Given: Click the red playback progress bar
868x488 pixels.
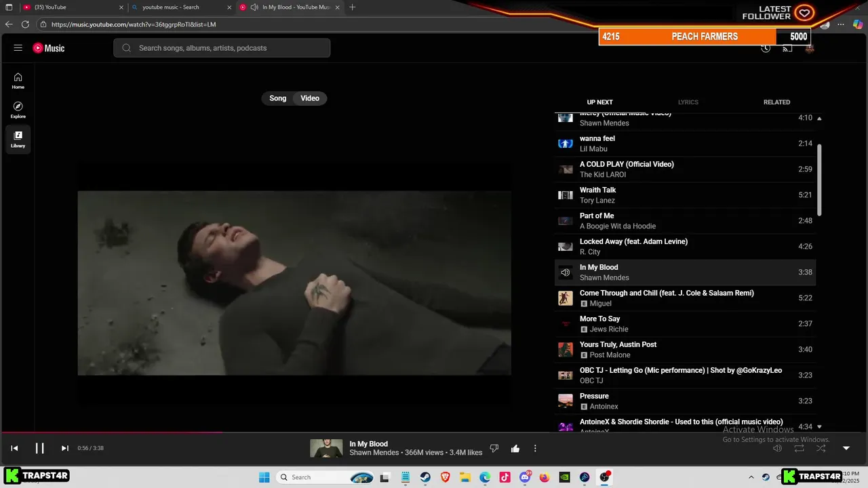Looking at the screenshot, I should pyautogui.click(x=111, y=432).
